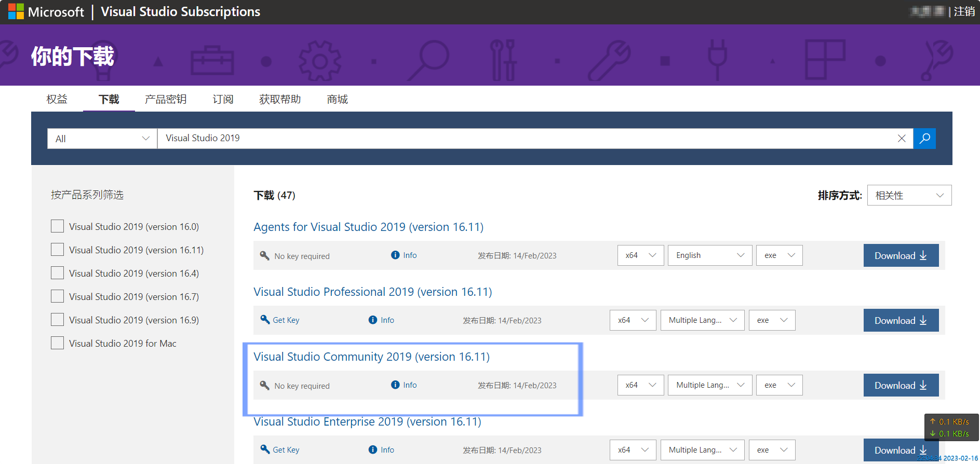Click the Visual Studio Subscriptions header link
Image resolution: width=980 pixels, height=464 pixels.
point(181,11)
